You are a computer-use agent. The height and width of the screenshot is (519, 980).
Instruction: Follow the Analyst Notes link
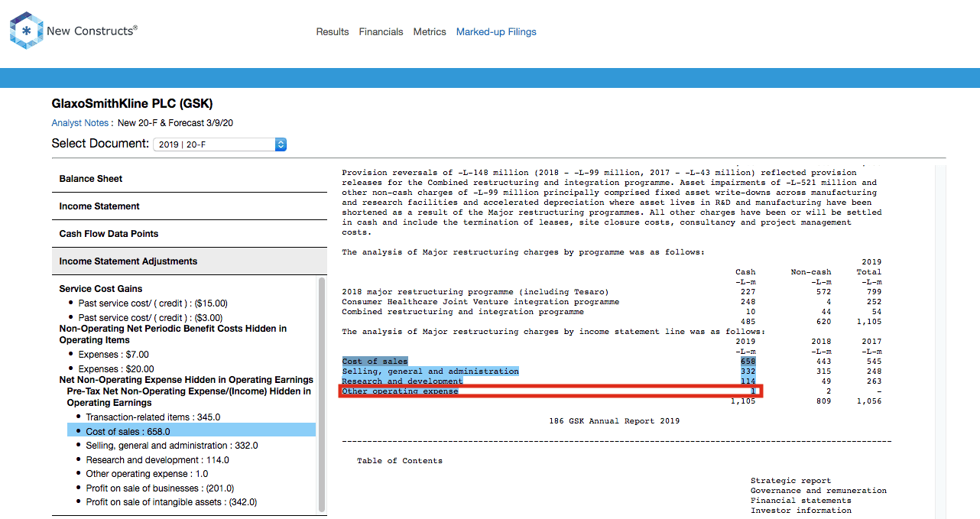pos(80,123)
